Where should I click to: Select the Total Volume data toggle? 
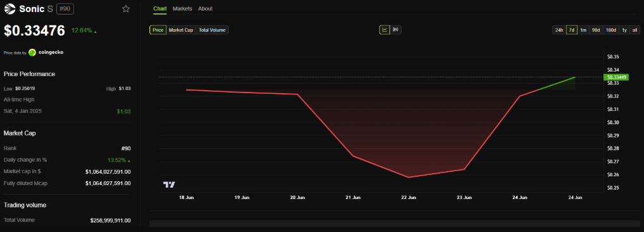click(212, 30)
